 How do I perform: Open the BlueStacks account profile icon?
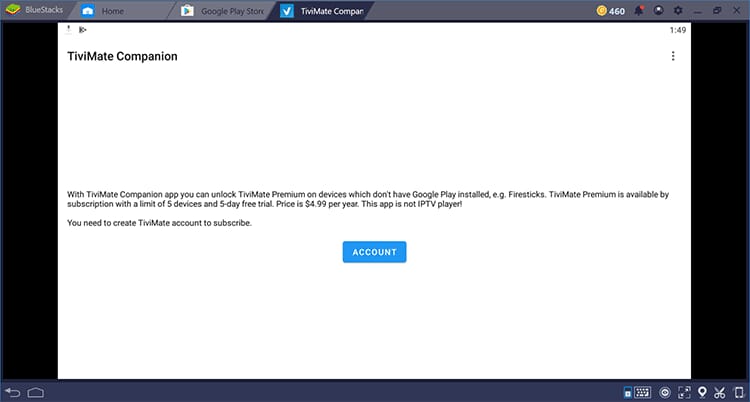coord(657,11)
